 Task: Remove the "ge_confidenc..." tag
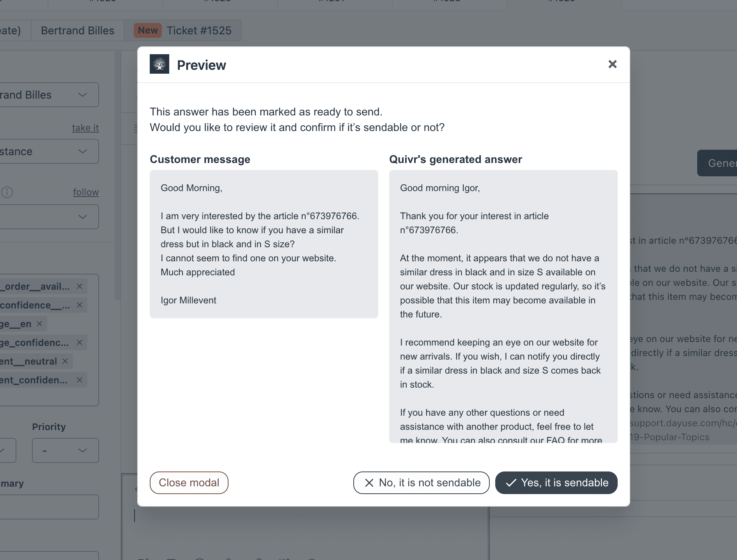point(80,342)
